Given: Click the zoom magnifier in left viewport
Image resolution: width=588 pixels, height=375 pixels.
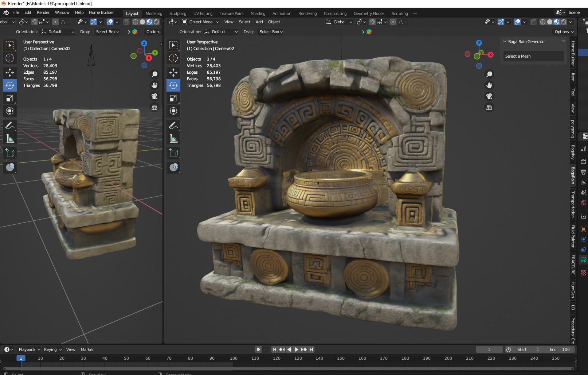Looking at the screenshot, I should pos(154,74).
